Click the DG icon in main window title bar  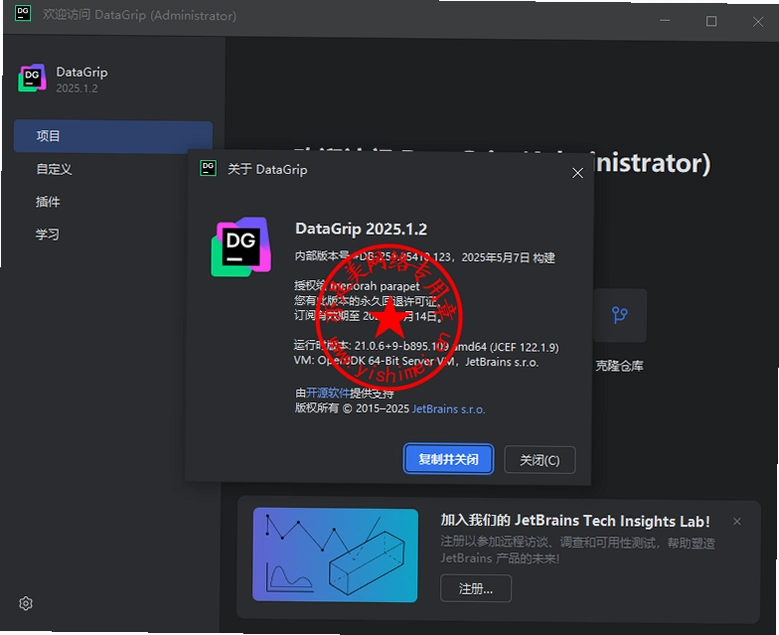(23, 13)
